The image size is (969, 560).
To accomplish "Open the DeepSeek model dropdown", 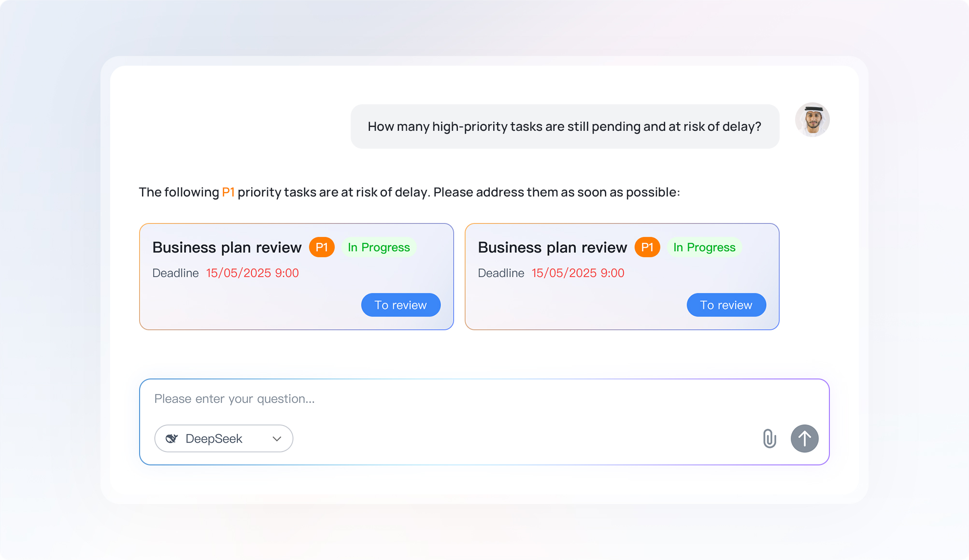I will 223,438.
